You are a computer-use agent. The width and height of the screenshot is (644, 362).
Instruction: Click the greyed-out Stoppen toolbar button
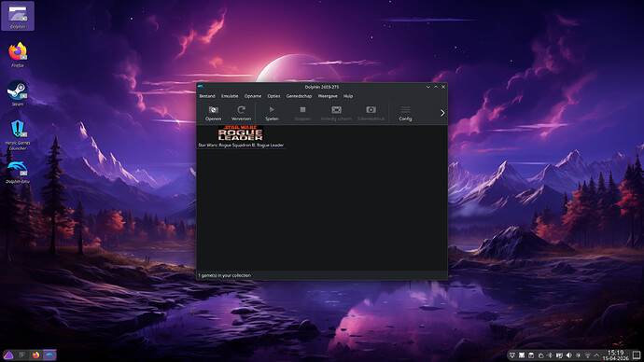302,113
